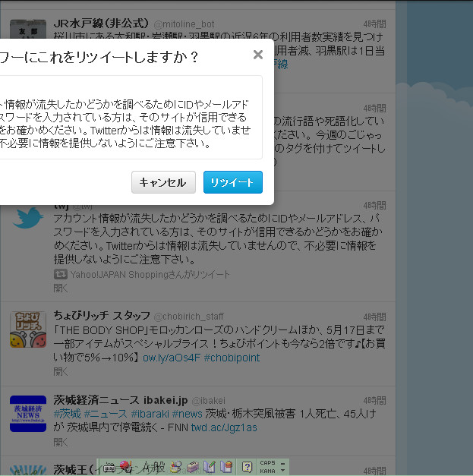Viewport: 473px width, 476px height.
Task: Open the #news hashtag
Action: (188, 414)
